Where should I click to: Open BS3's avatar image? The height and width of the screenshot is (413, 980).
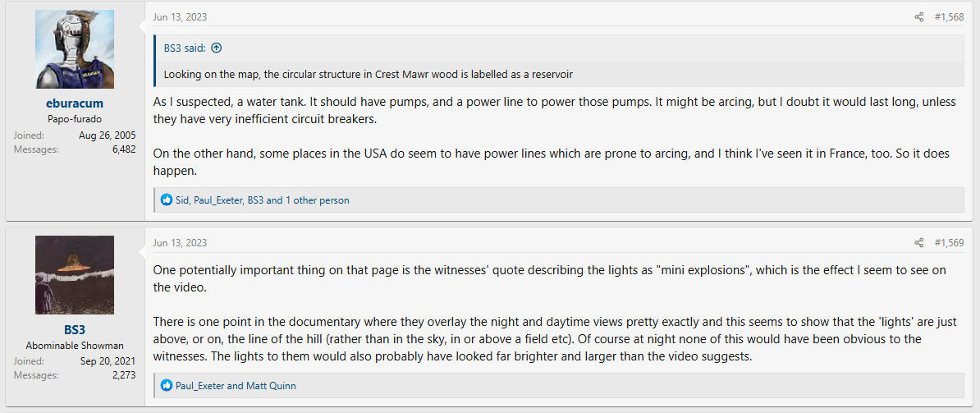75,275
